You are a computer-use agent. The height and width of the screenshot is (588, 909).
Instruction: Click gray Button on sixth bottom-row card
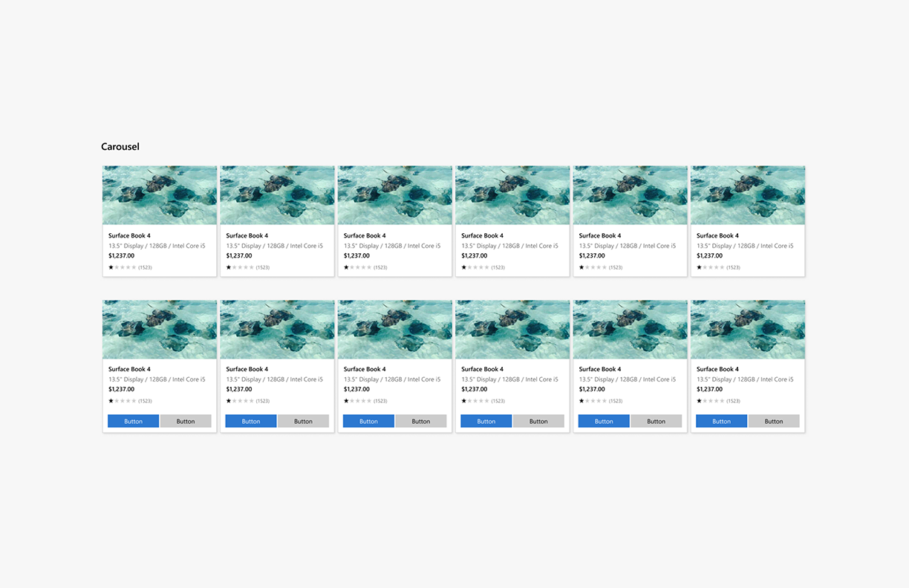[774, 421]
